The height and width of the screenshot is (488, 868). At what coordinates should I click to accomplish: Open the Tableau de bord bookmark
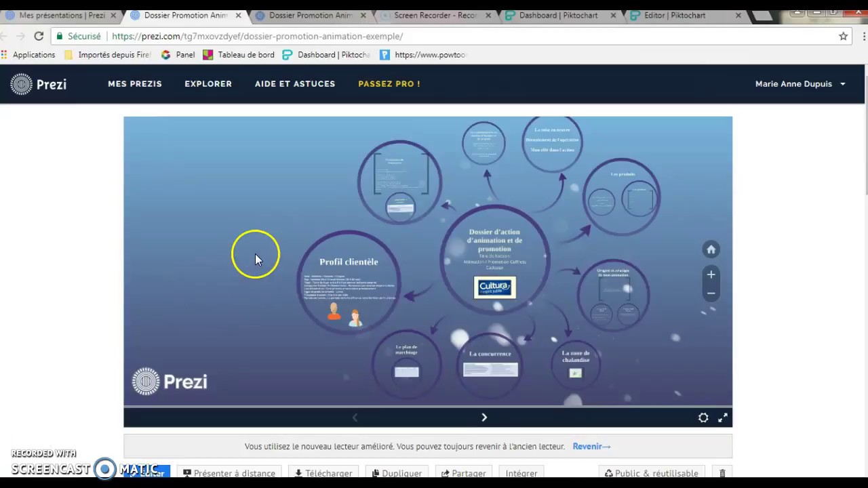(x=239, y=55)
